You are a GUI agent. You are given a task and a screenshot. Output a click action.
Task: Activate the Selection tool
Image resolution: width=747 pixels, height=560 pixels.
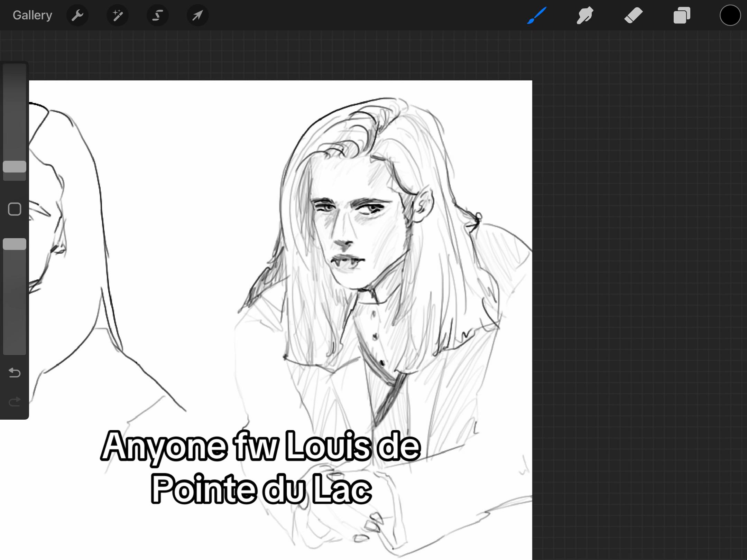(158, 15)
